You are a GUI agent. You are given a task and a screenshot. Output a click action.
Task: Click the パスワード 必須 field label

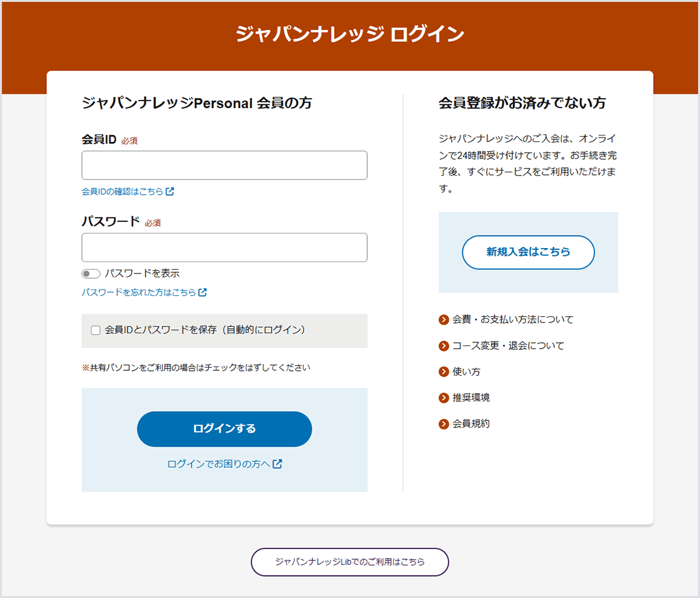[121, 222]
